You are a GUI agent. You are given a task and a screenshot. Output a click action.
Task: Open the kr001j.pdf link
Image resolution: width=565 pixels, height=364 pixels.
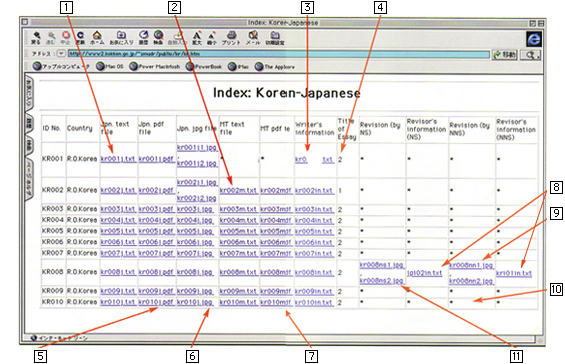click(156, 159)
